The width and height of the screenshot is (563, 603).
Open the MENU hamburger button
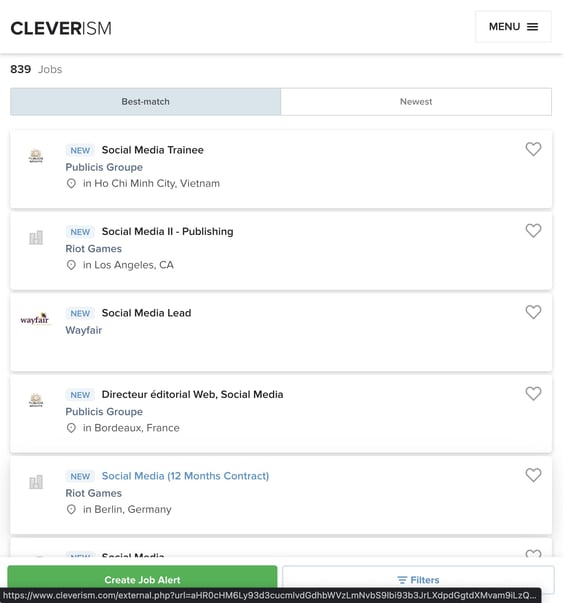pyautogui.click(x=513, y=27)
